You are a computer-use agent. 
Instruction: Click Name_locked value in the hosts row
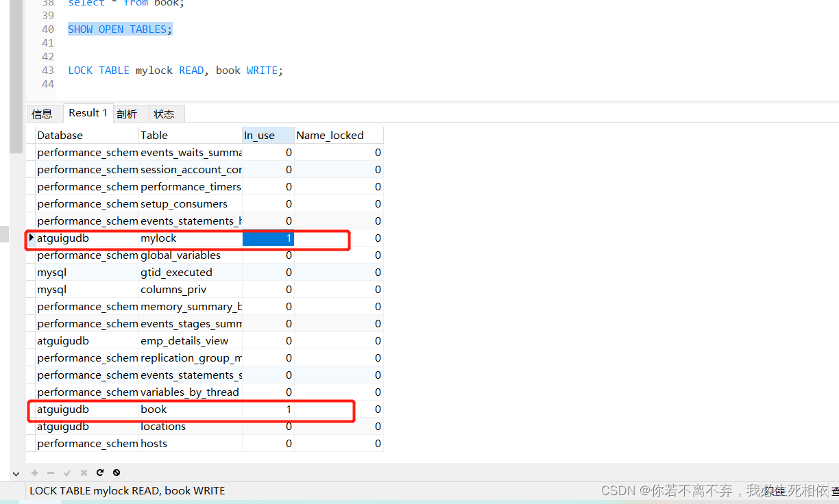[339, 444]
